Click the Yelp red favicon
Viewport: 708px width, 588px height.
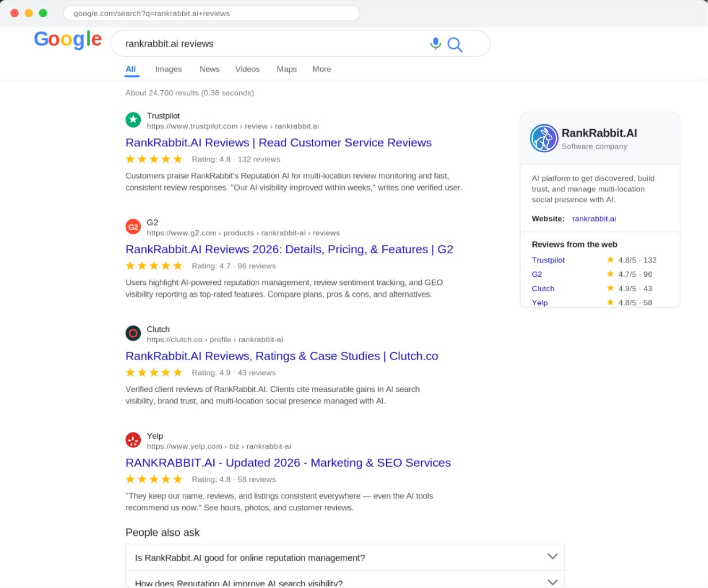[133, 440]
